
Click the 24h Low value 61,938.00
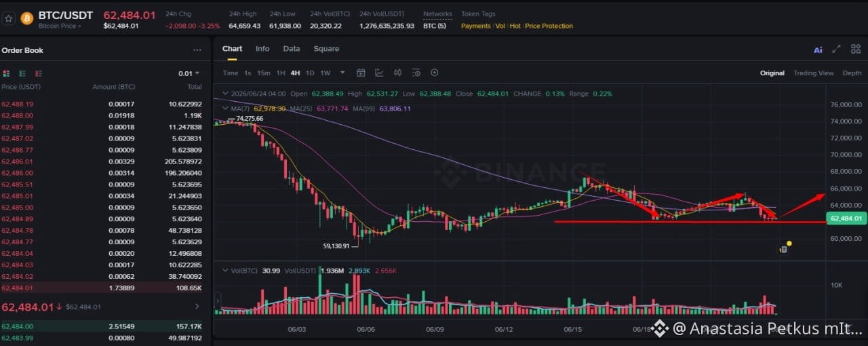click(285, 26)
